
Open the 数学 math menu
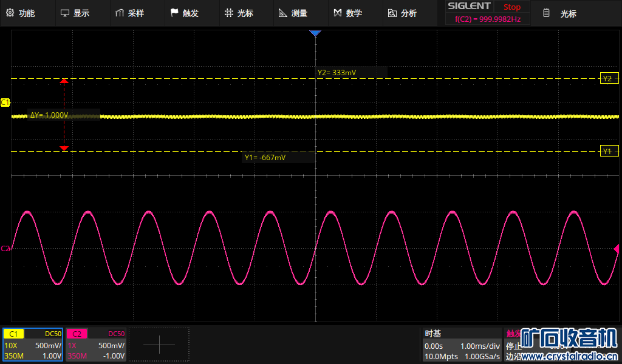[347, 13]
